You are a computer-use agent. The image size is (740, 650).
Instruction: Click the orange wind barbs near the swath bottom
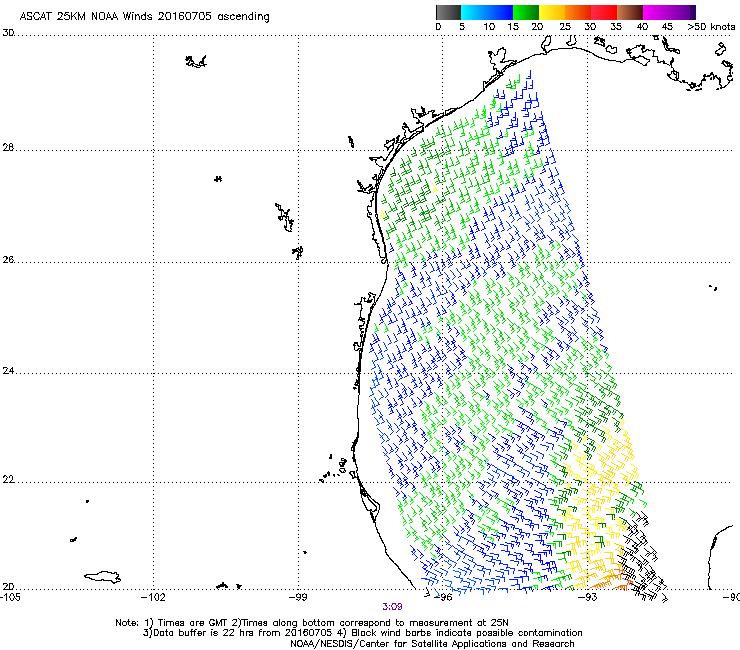(x=612, y=580)
